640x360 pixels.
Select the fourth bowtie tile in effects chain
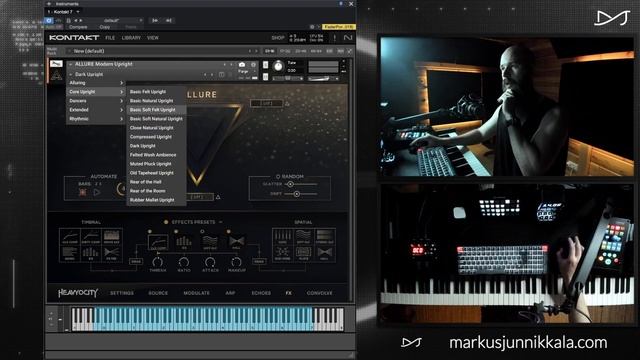236,242
